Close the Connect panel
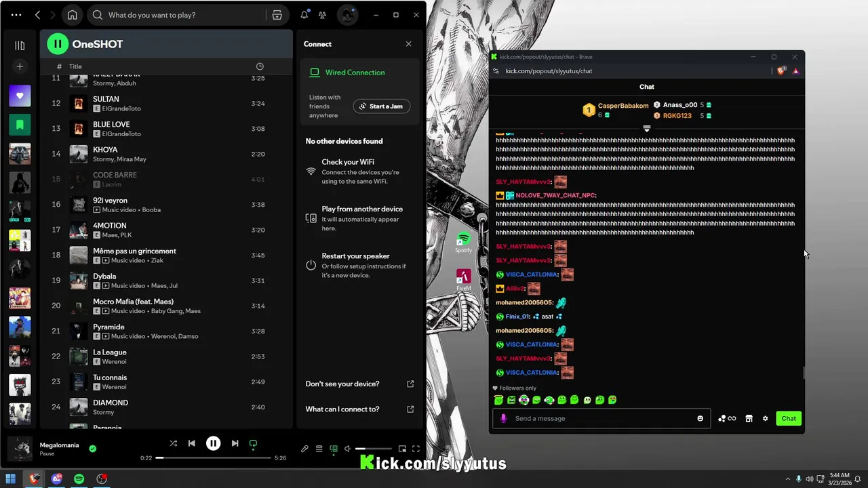Image resolution: width=868 pixels, height=488 pixels. (408, 44)
